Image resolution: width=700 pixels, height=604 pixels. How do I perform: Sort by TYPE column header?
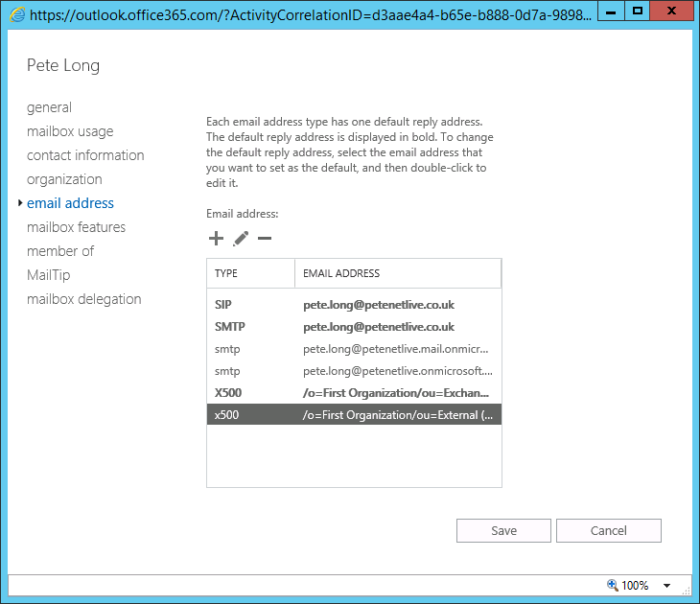250,273
